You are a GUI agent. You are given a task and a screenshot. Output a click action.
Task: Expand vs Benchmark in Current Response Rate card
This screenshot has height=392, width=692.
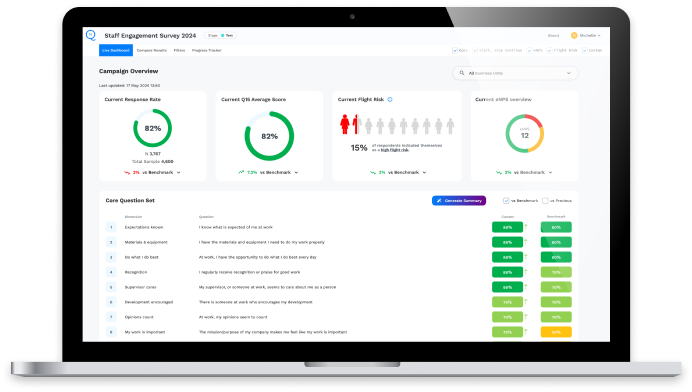[178, 173]
